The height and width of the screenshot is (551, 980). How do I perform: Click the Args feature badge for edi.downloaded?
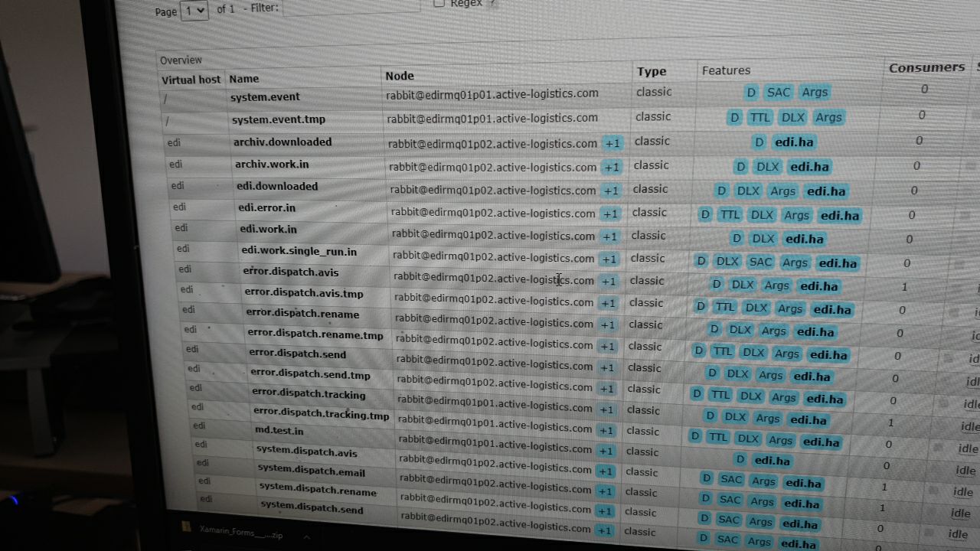[782, 191]
